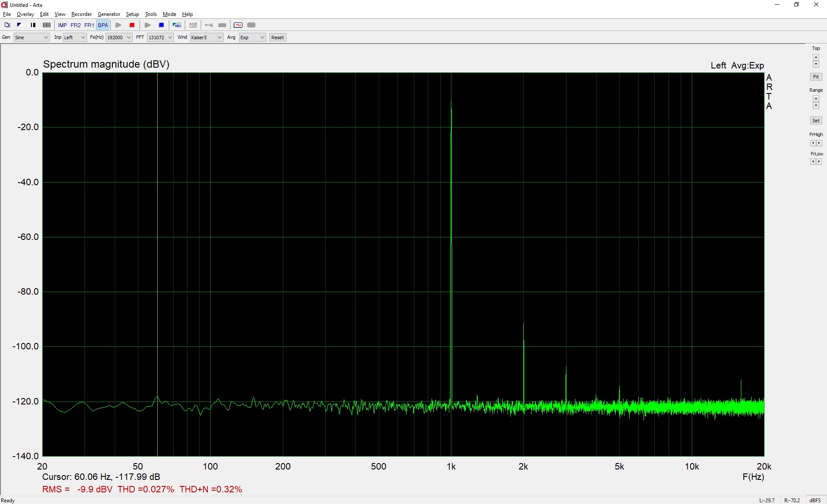Click the 2k harmonic spike in the graph

tap(523, 362)
